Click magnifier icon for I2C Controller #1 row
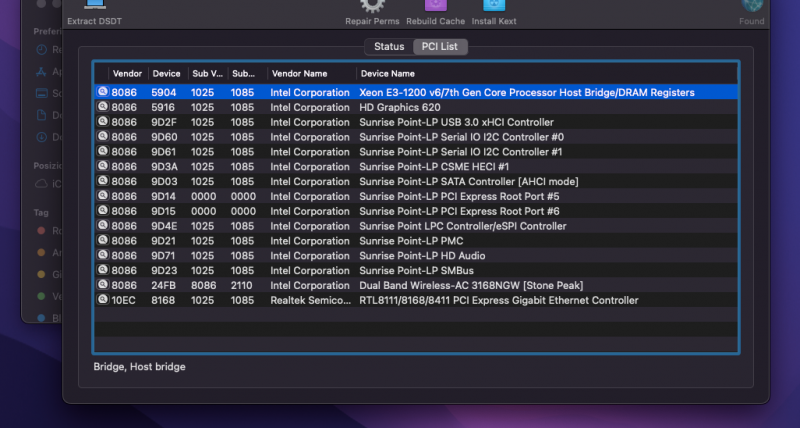The image size is (800, 428). [x=103, y=151]
